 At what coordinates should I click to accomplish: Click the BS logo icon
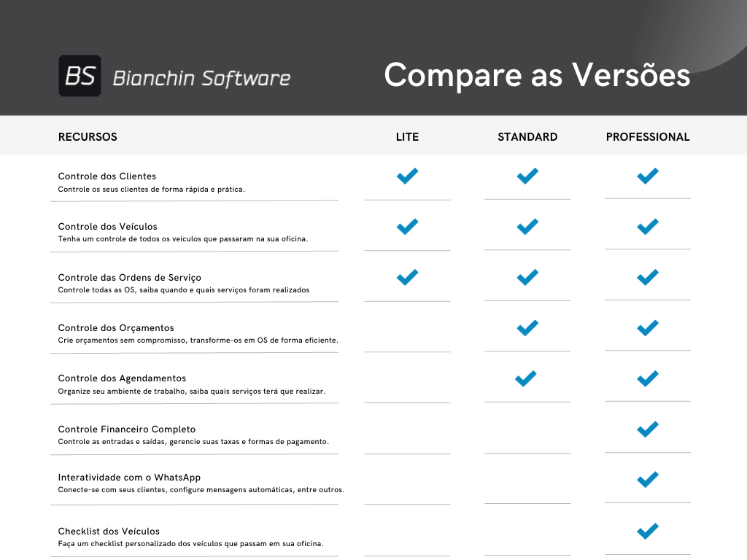[80, 76]
